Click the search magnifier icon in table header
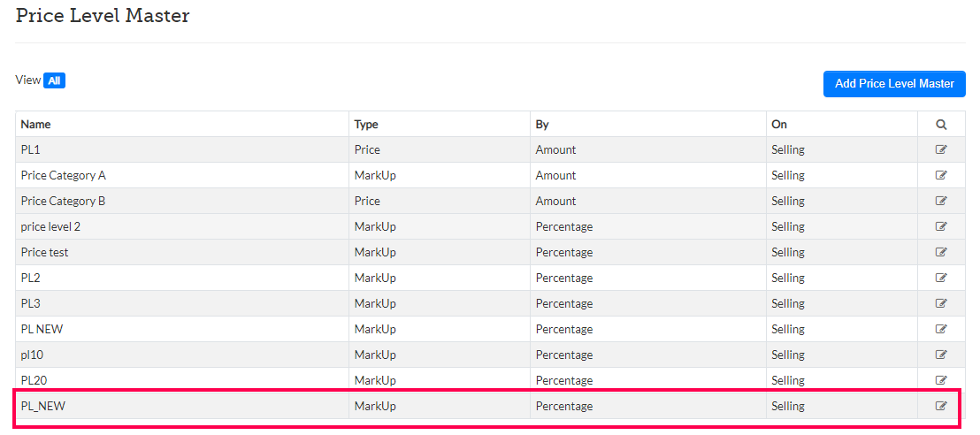 click(941, 125)
